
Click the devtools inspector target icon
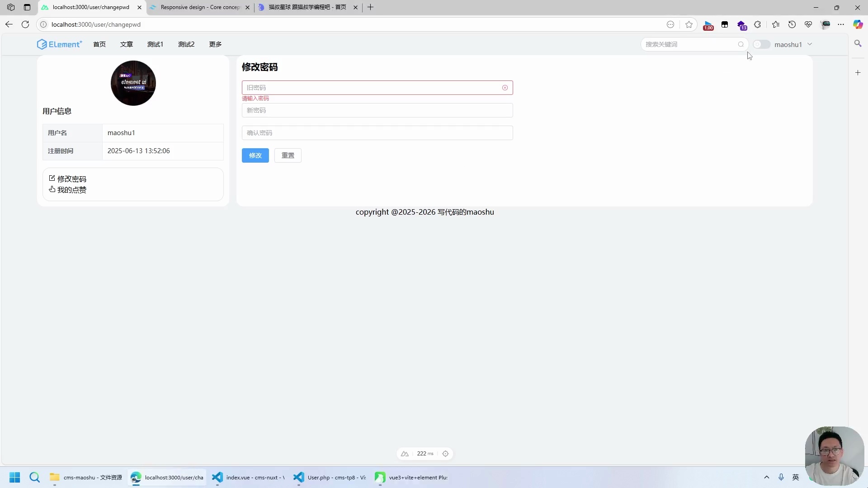coord(445,454)
